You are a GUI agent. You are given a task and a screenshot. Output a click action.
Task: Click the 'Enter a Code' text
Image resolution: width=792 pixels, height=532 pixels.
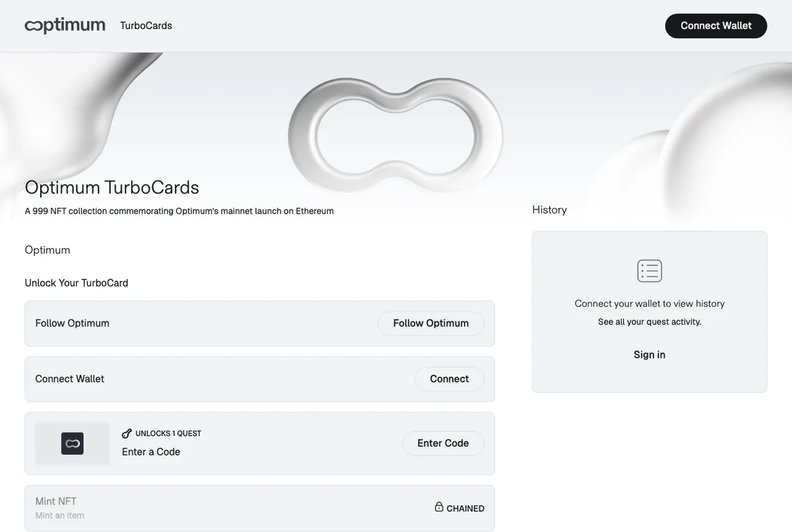(151, 452)
